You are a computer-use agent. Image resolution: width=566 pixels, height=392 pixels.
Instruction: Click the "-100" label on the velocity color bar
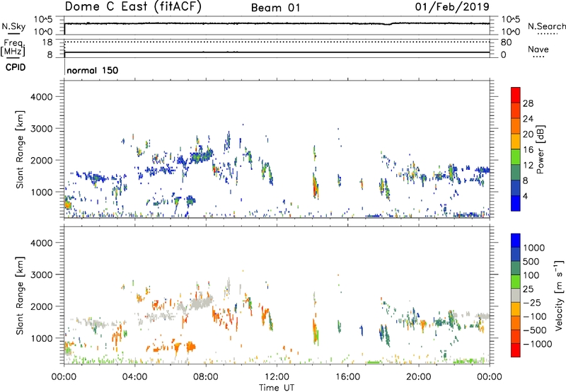pos(535,316)
